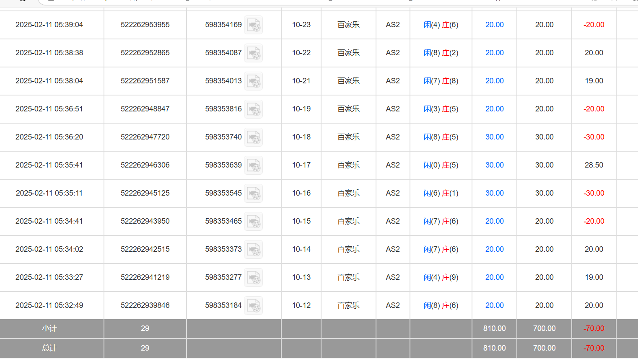Select order number 522262948847

(145, 109)
